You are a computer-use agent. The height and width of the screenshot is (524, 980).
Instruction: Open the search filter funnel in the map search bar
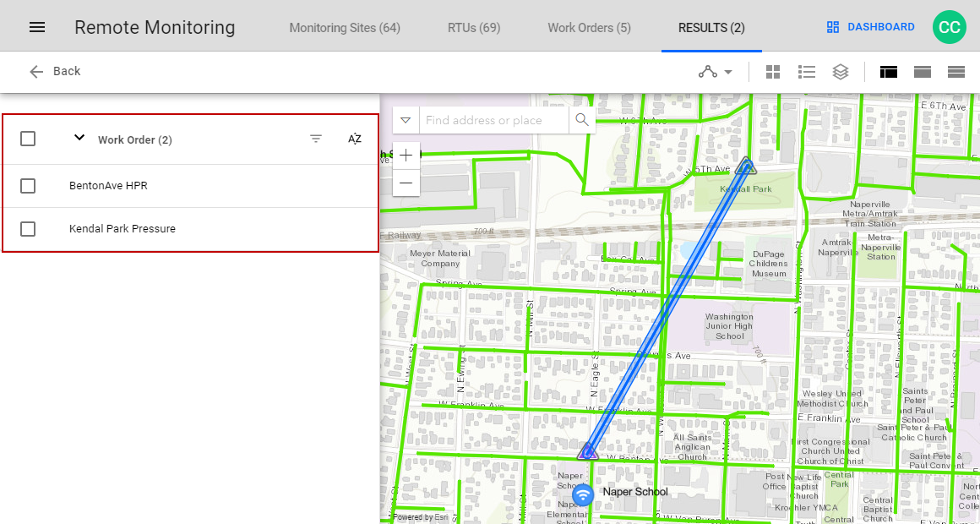406,120
